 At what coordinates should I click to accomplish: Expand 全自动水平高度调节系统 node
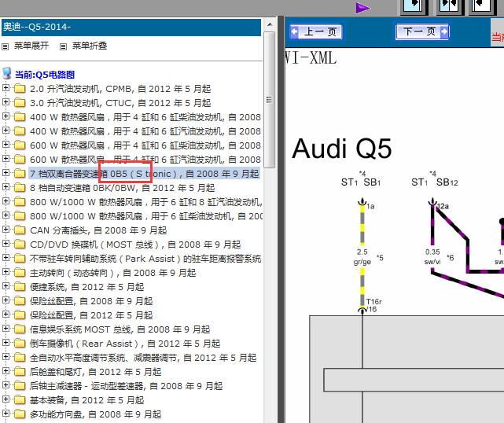click(x=6, y=356)
